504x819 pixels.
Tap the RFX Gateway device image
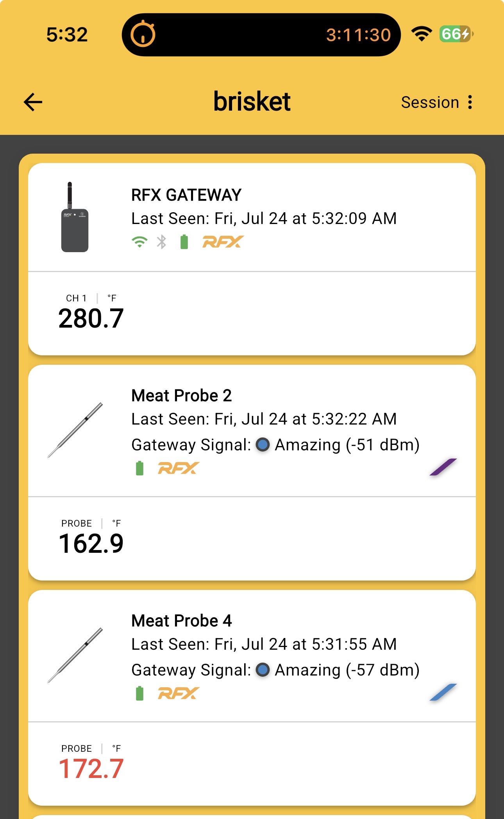75,217
